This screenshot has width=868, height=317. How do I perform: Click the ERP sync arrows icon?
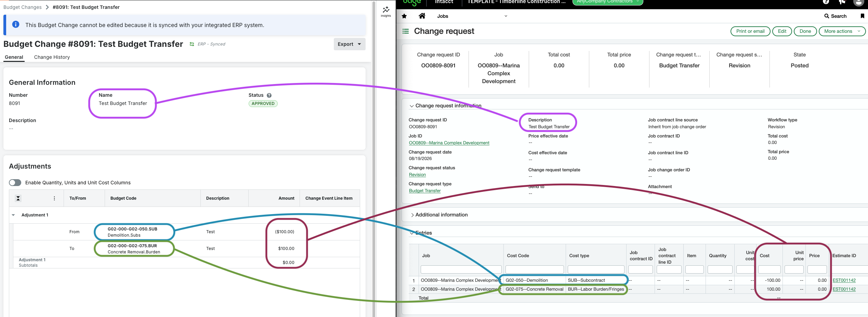(x=192, y=44)
